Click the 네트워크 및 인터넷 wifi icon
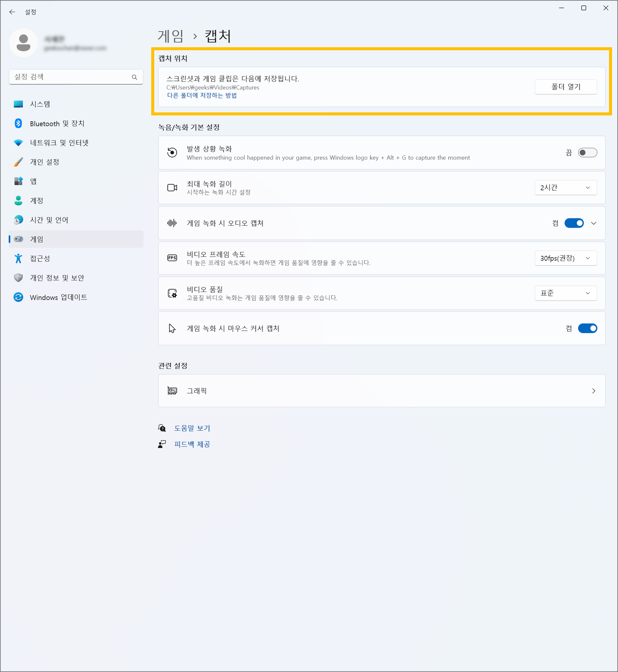This screenshot has height=672, width=618. click(18, 143)
